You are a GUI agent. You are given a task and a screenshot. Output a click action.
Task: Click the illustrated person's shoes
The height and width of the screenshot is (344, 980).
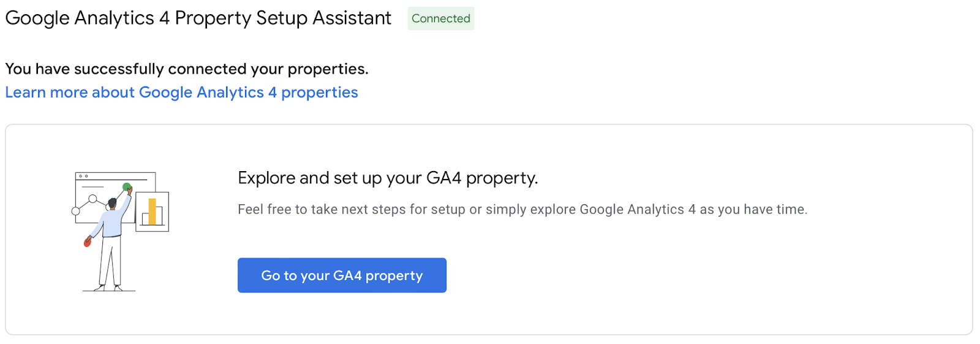click(x=100, y=286)
